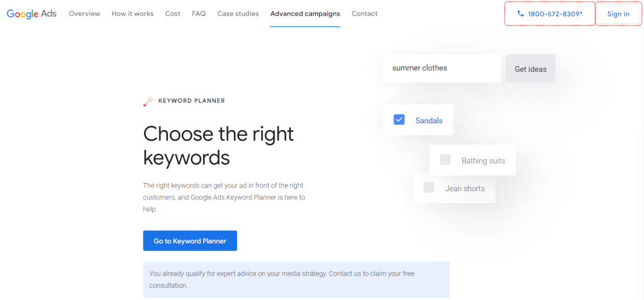View the Case studies page

(238, 14)
